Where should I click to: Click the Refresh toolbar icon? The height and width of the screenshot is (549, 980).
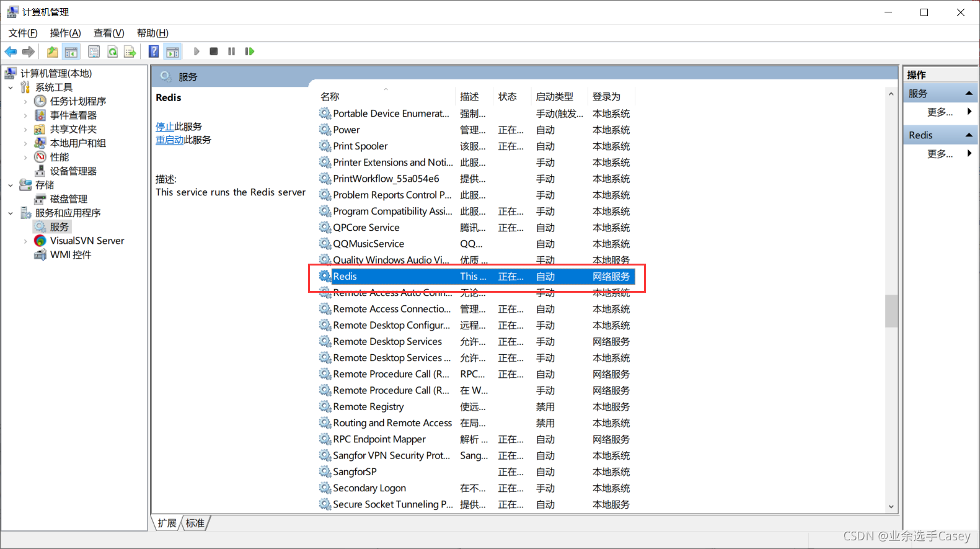tap(112, 51)
